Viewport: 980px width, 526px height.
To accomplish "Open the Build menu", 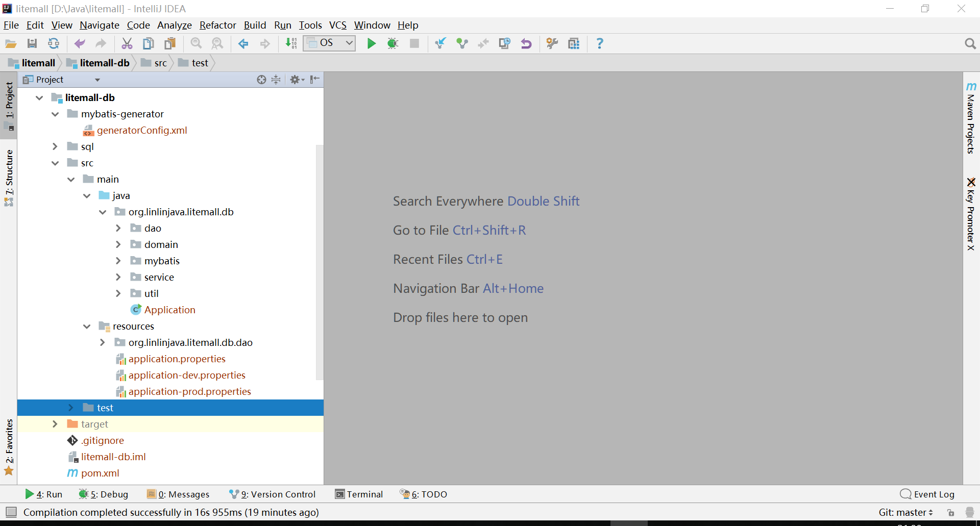I will (x=255, y=25).
